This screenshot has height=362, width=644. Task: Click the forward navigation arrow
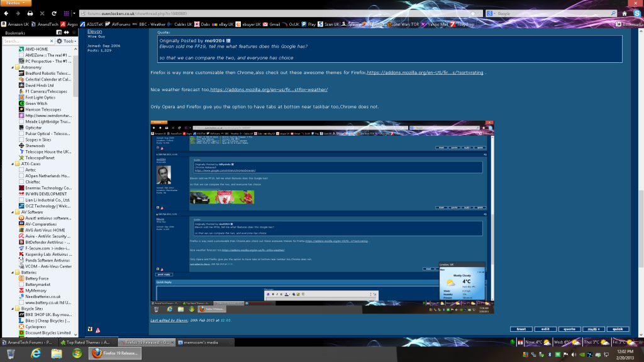click(18, 14)
